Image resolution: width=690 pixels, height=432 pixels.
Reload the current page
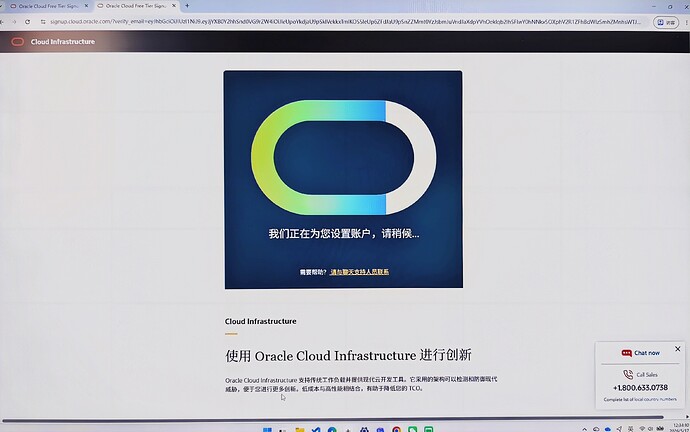tap(27, 22)
